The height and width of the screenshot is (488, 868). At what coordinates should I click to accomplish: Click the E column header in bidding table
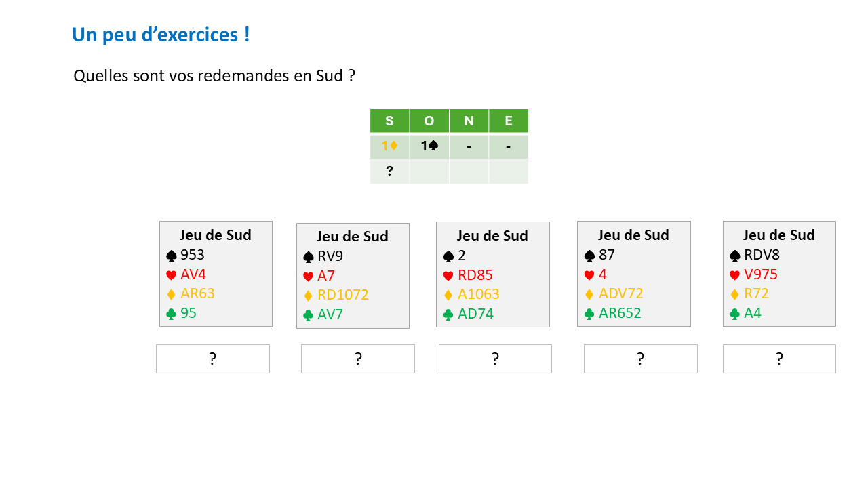[508, 121]
